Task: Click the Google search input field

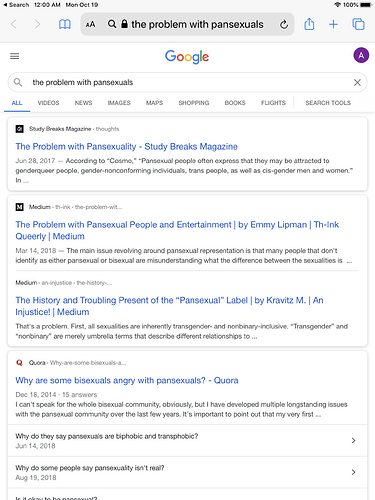Action: (x=187, y=82)
